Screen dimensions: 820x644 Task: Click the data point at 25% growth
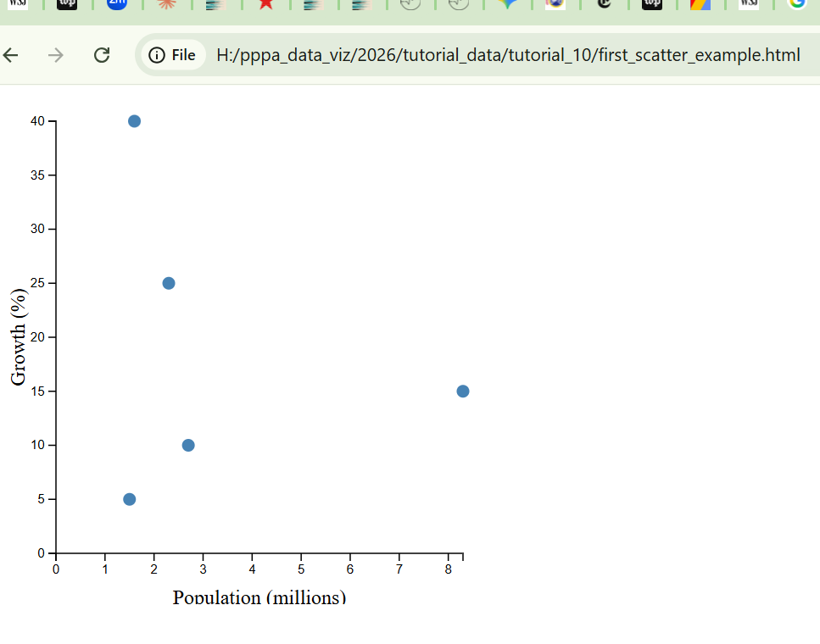pos(169,283)
